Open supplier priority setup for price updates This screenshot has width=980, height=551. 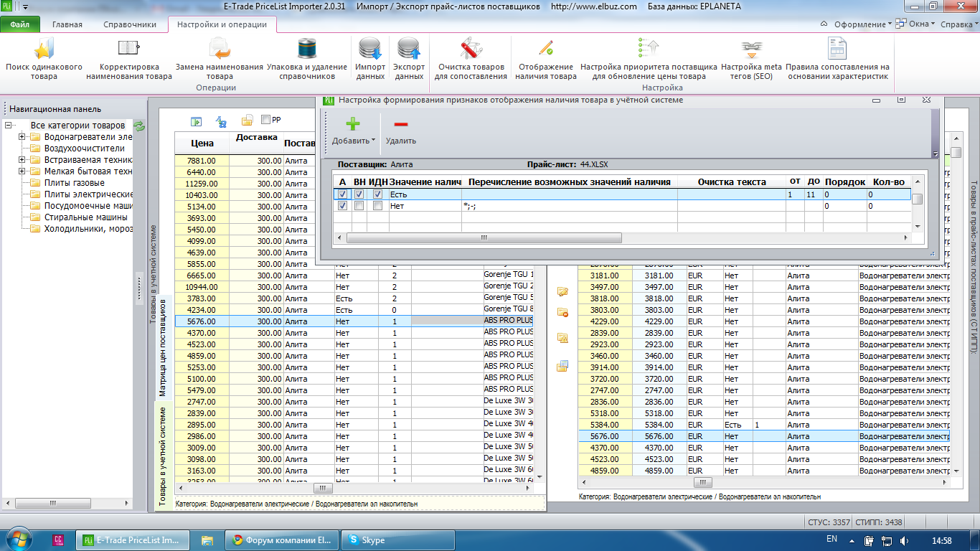649,60
